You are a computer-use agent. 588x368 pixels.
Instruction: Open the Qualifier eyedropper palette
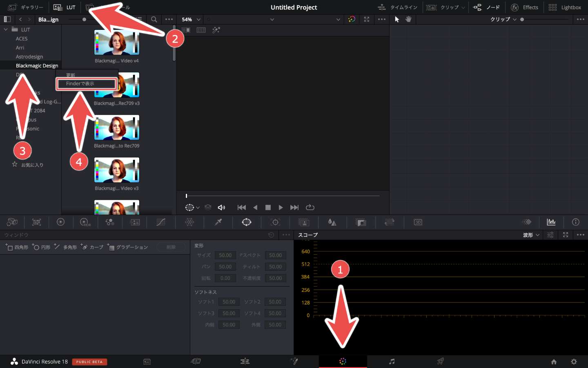tap(218, 222)
